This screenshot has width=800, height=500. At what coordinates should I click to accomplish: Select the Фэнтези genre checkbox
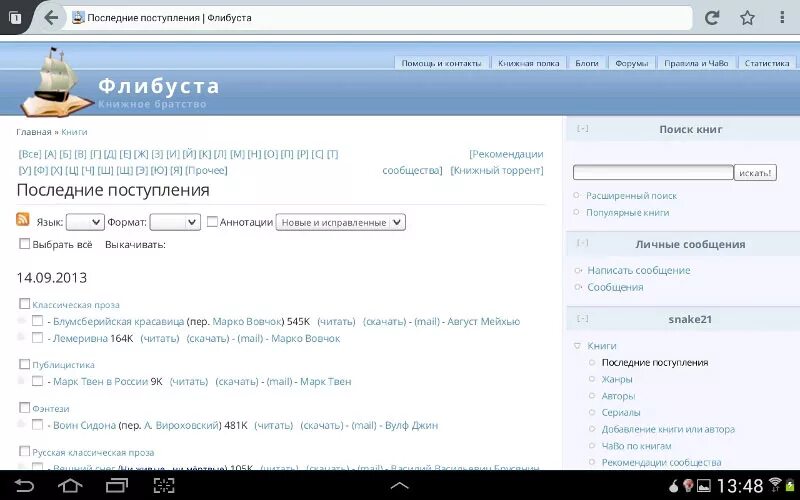24,407
